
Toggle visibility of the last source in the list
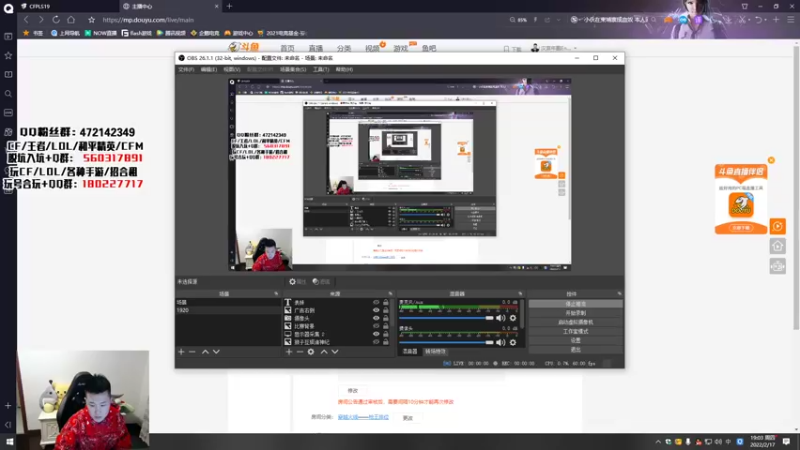click(376, 342)
